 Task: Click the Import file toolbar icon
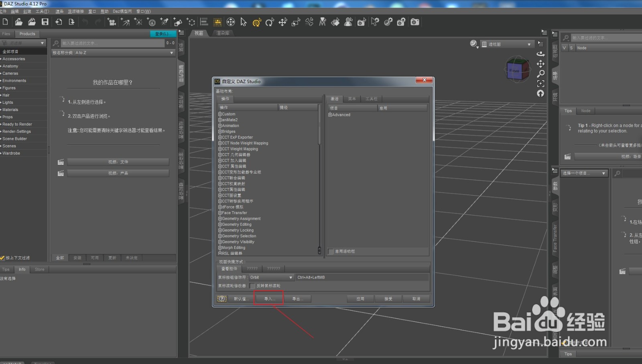tap(59, 22)
